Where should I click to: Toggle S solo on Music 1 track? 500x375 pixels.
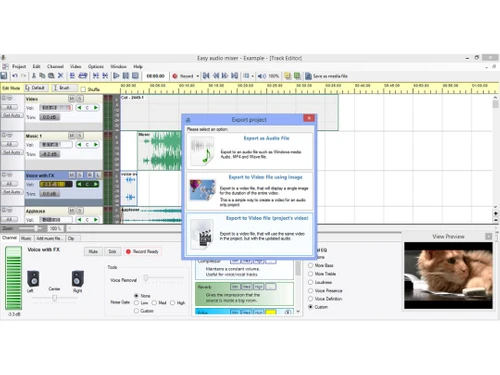80,136
